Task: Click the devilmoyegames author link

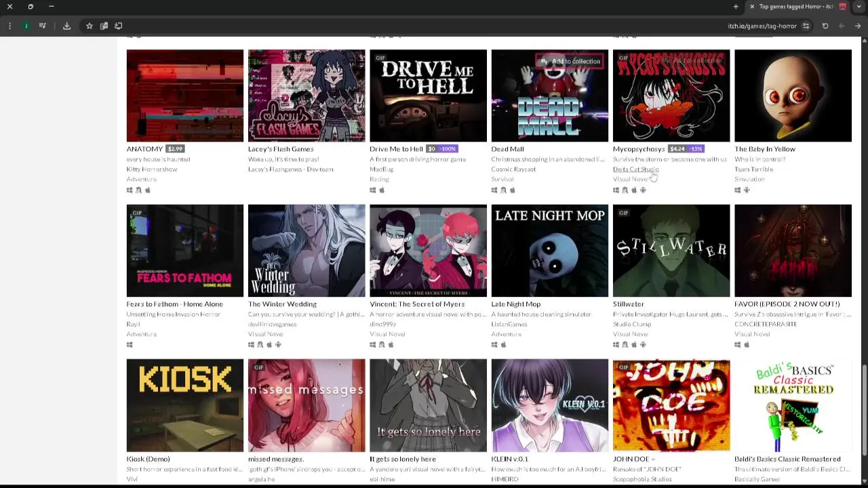Action: (272, 325)
